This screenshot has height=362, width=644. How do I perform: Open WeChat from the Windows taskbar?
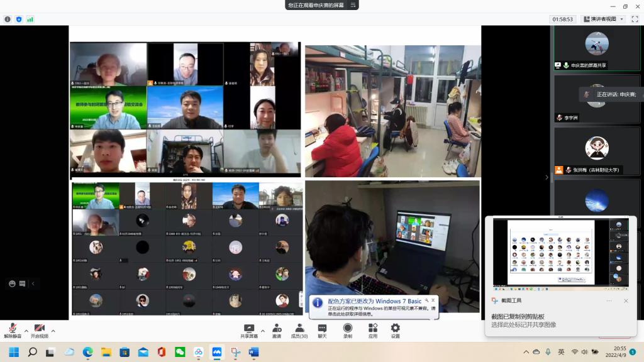point(180,352)
